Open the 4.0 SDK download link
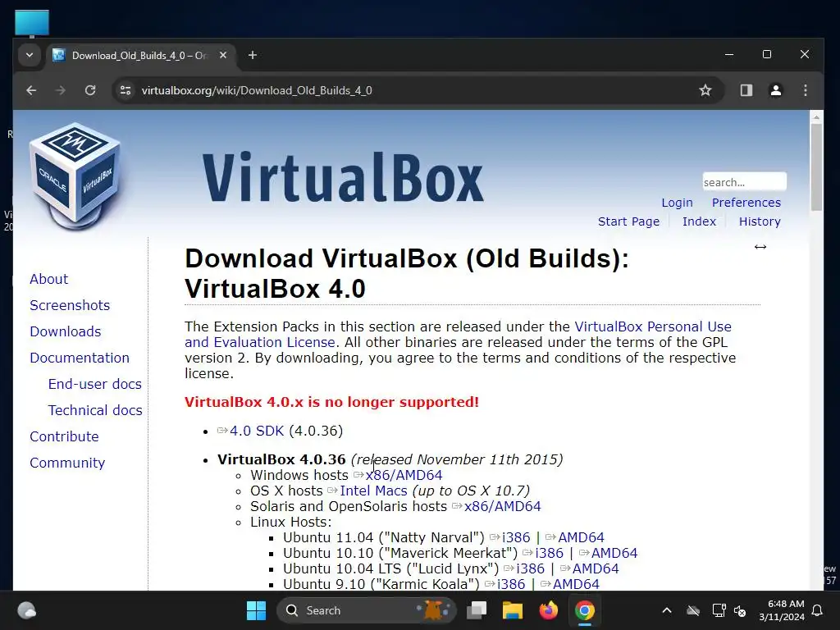840x630 pixels. coord(257,431)
